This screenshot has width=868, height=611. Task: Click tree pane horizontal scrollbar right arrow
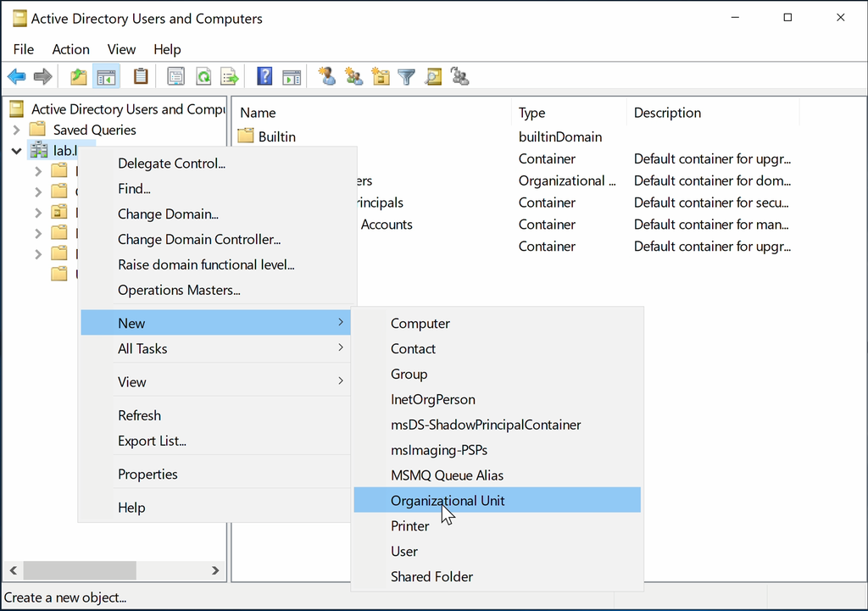(x=215, y=570)
